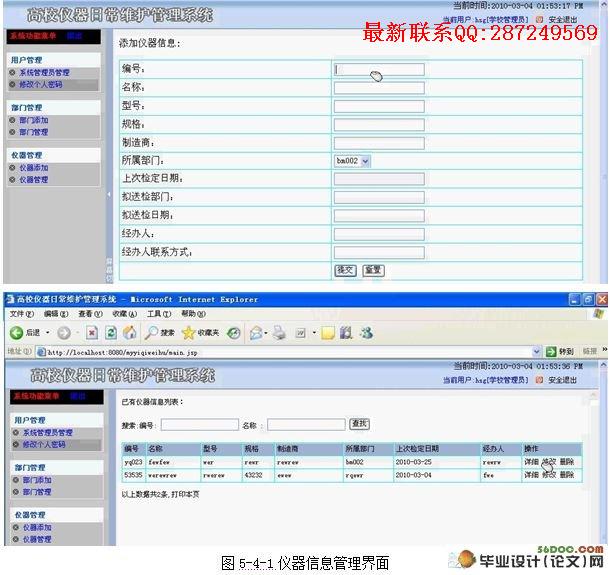
Task: Click the Research book icon in IE toolbar
Action: (x=346, y=333)
